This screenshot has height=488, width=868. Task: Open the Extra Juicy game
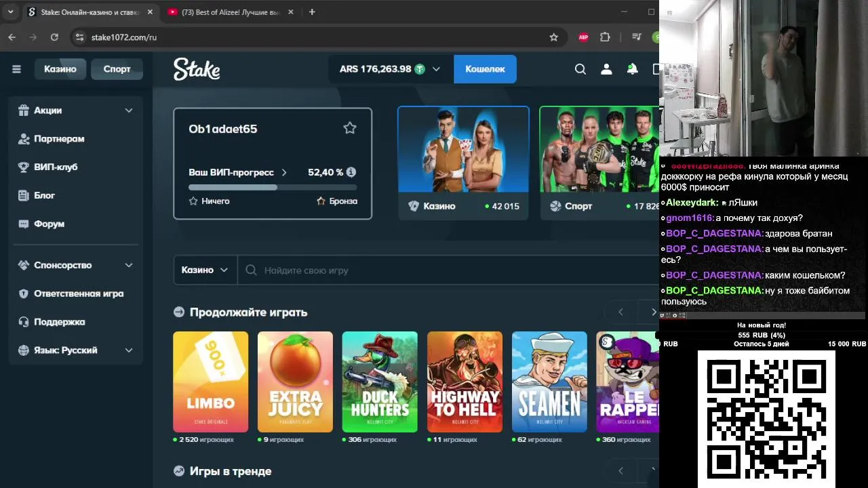coord(295,382)
